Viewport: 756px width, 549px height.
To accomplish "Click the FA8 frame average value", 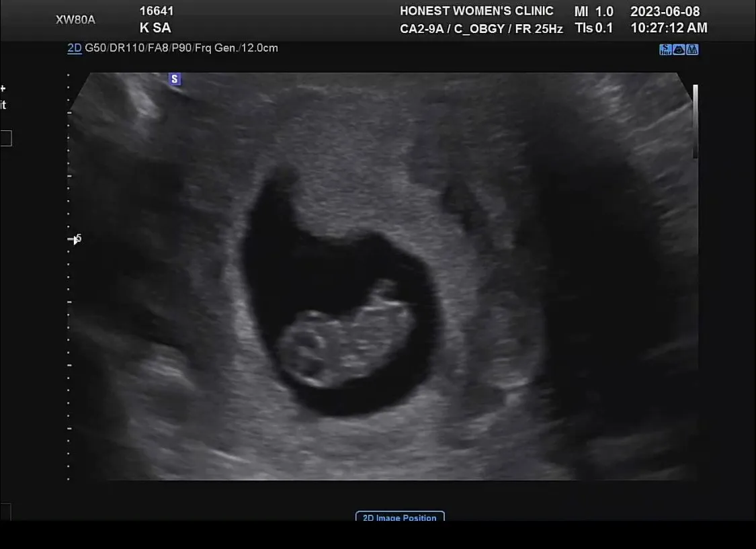I will point(157,48).
